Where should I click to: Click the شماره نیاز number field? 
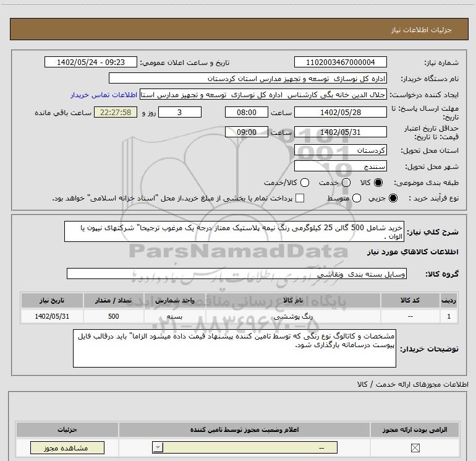[340, 62]
